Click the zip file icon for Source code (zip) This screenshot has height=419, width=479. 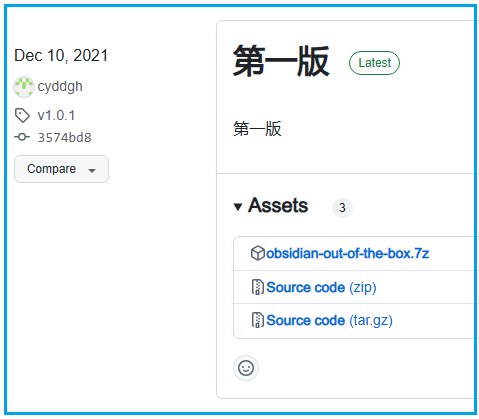tap(257, 287)
